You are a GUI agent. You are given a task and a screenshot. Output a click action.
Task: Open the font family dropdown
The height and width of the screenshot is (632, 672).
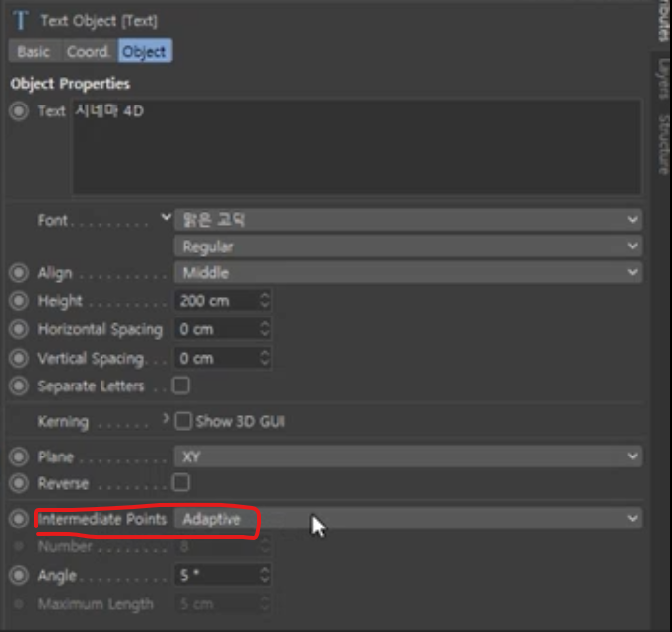pyautogui.click(x=408, y=220)
